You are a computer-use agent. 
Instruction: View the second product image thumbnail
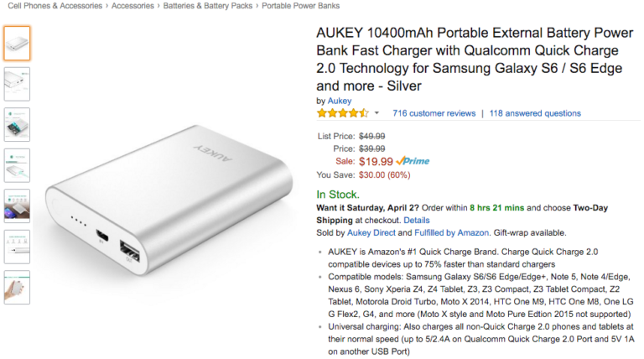(x=17, y=84)
